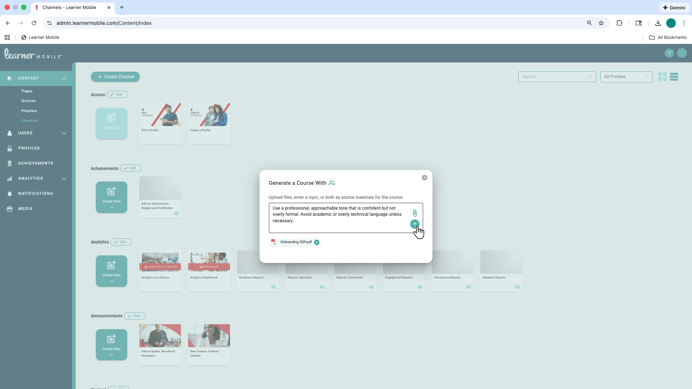The width and height of the screenshot is (692, 389).
Task: Edit the Achievements channel
Action: (x=131, y=168)
